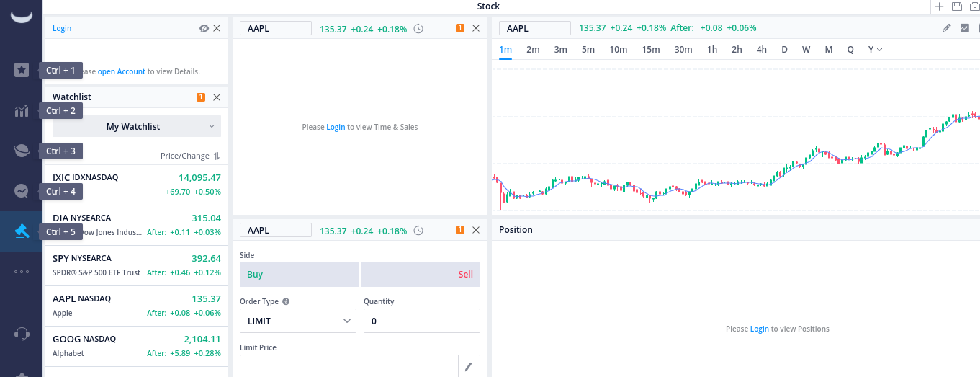Select the chart drawing pencil icon
Viewport: 980px width, 377px height.
pyautogui.click(x=947, y=28)
